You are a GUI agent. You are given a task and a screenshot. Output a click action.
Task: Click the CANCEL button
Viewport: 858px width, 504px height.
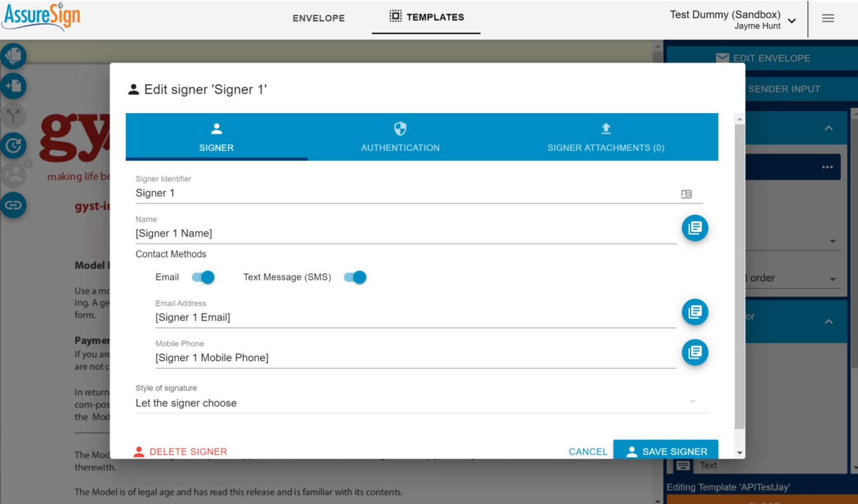588,452
